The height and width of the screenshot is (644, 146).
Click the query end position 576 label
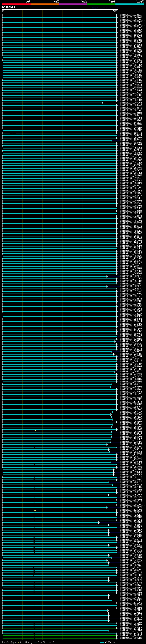coord(115,11)
